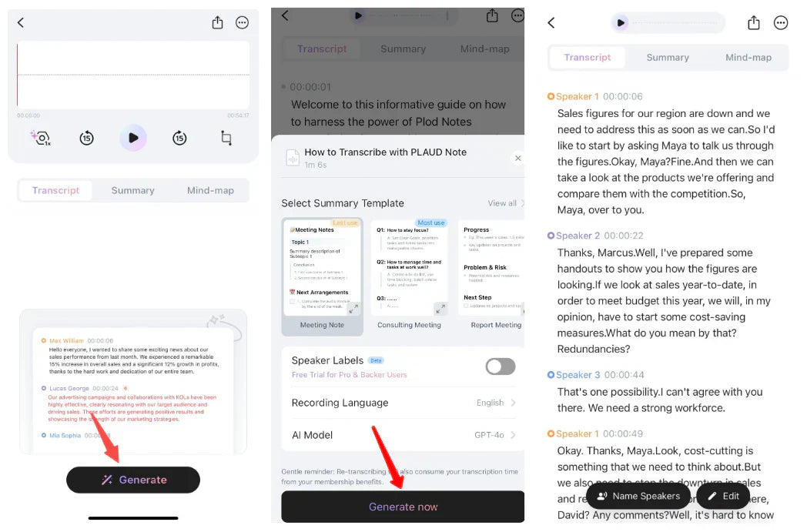Tap the Generate button
807x532 pixels.
(x=133, y=480)
